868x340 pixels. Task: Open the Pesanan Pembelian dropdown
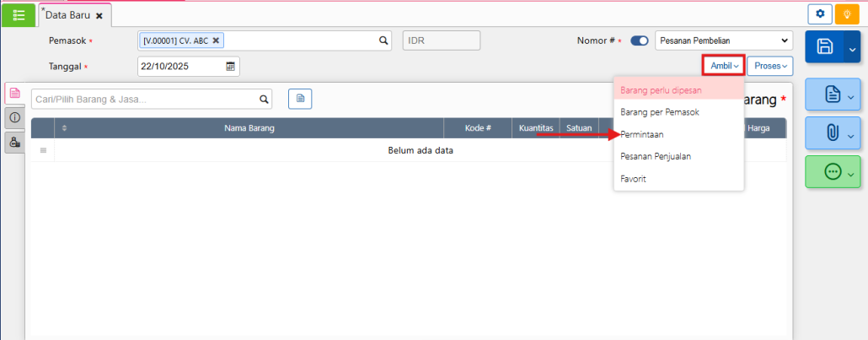723,40
